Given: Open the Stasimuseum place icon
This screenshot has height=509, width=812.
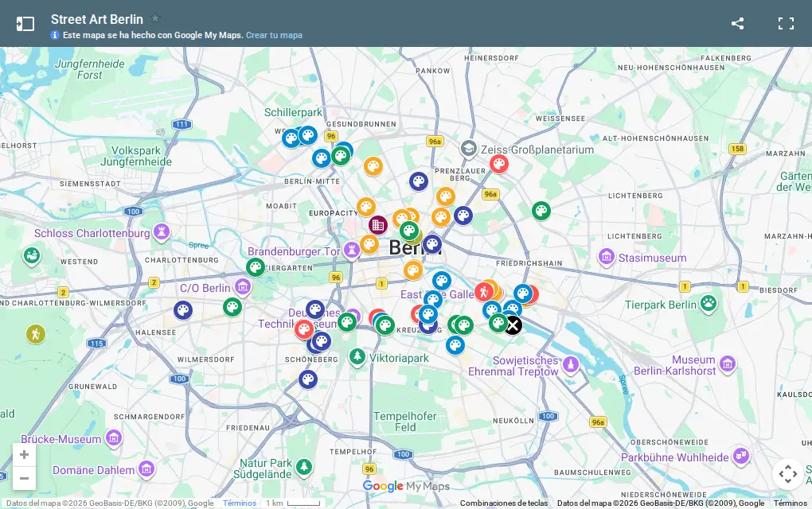Looking at the screenshot, I should pyautogui.click(x=607, y=257).
